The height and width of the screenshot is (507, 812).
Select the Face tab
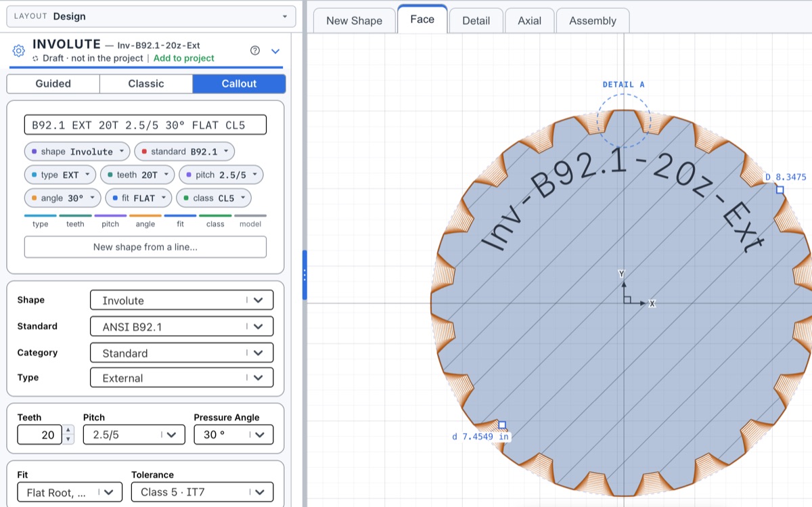click(x=422, y=19)
